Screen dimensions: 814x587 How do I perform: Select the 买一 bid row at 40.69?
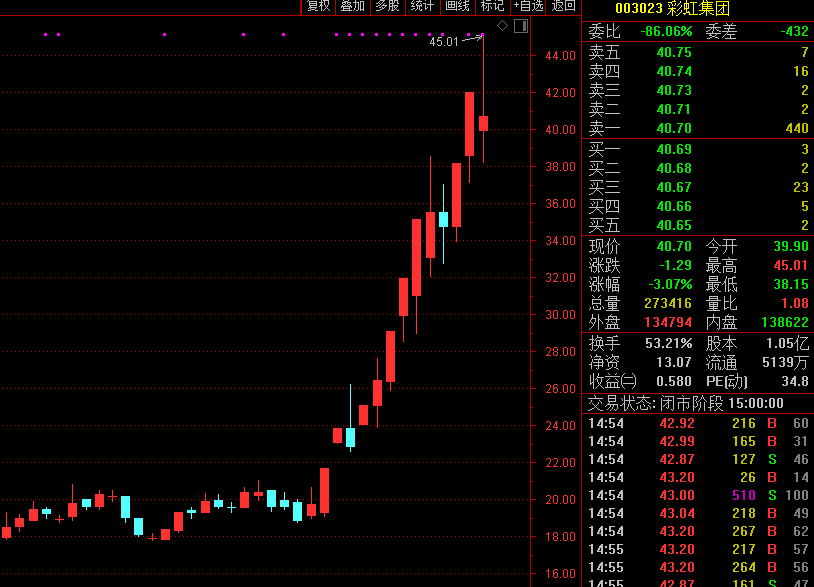pyautogui.click(x=697, y=149)
